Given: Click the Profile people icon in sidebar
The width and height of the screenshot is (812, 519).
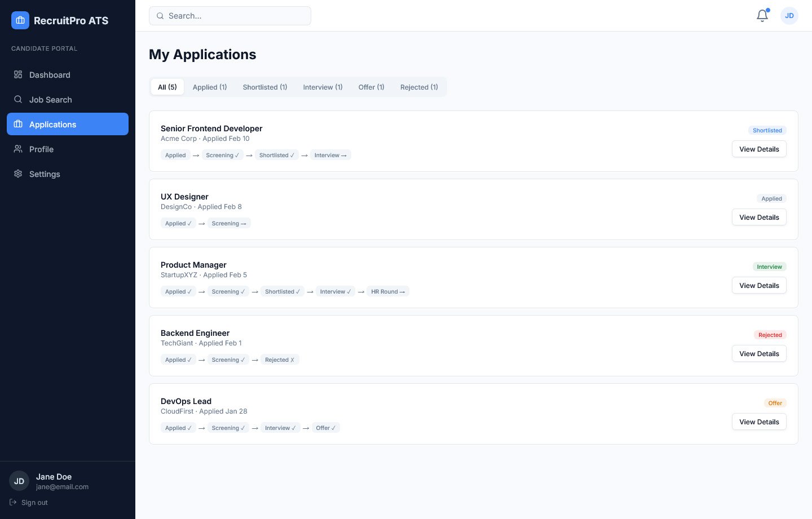Looking at the screenshot, I should coord(18,149).
